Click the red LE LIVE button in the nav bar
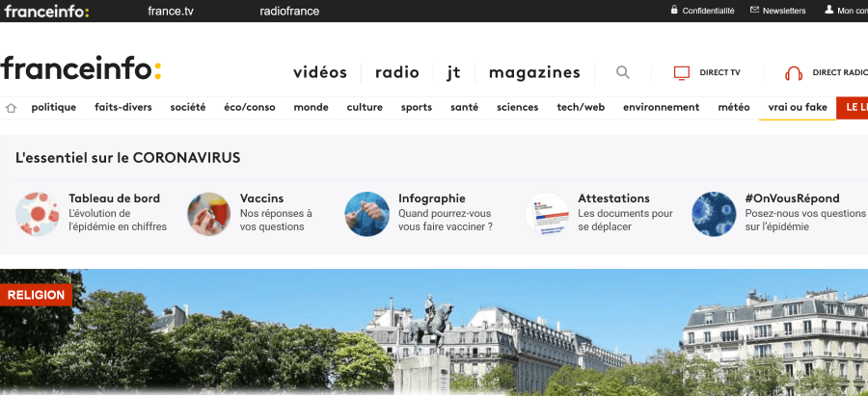This screenshot has height=396, width=868. pyautogui.click(x=852, y=107)
